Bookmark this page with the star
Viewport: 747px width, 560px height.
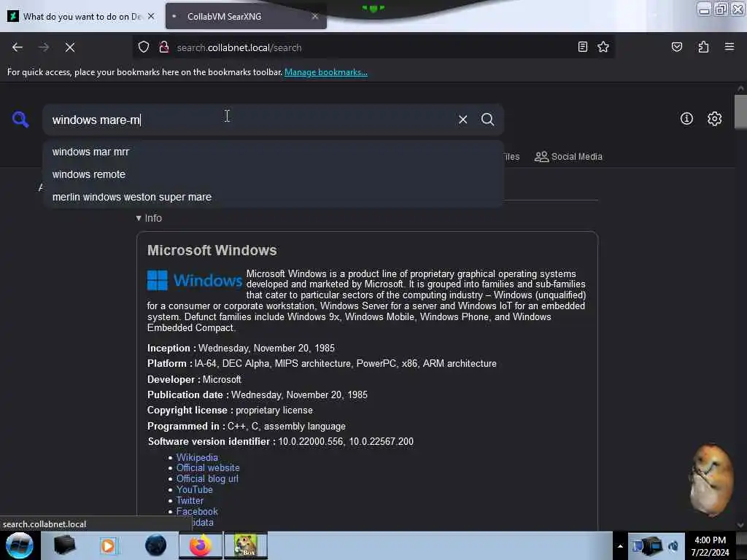(603, 47)
